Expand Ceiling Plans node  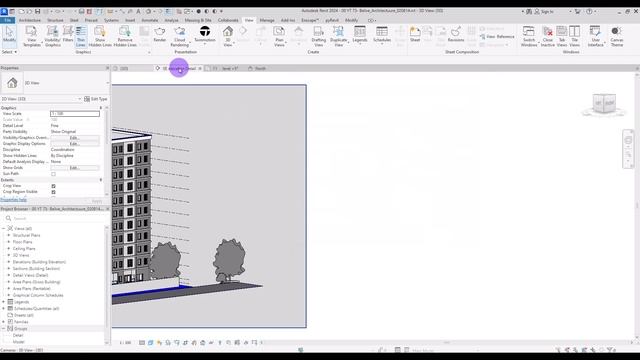pos(9,249)
